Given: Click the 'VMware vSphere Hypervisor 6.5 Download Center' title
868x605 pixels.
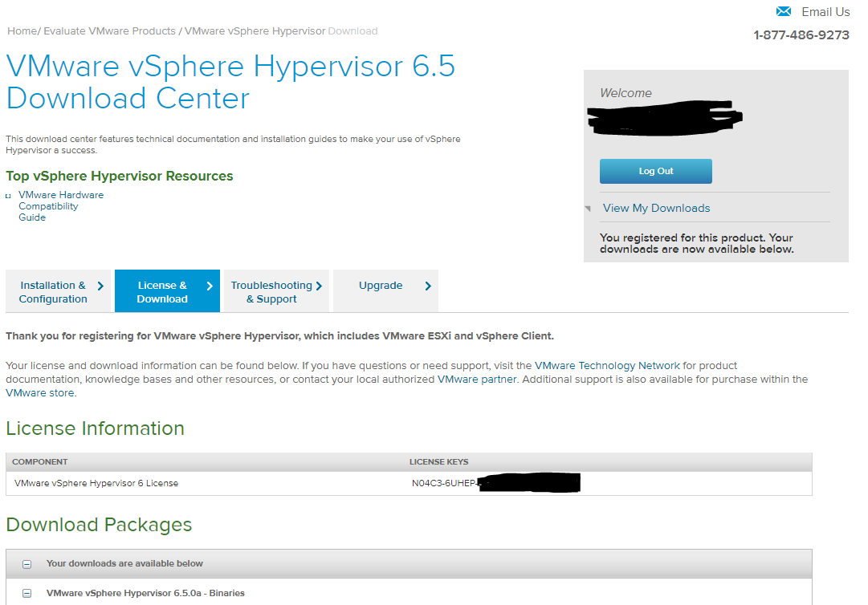Looking at the screenshot, I should (x=230, y=82).
